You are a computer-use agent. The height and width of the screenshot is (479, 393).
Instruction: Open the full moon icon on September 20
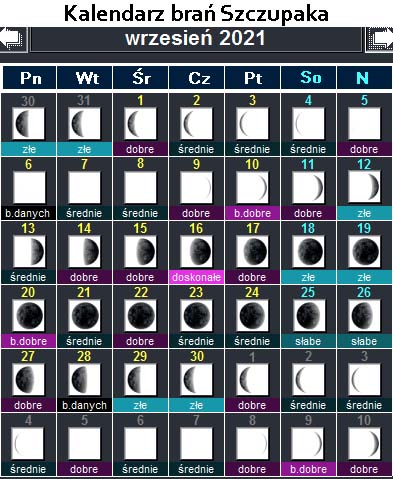pyautogui.click(x=28, y=315)
